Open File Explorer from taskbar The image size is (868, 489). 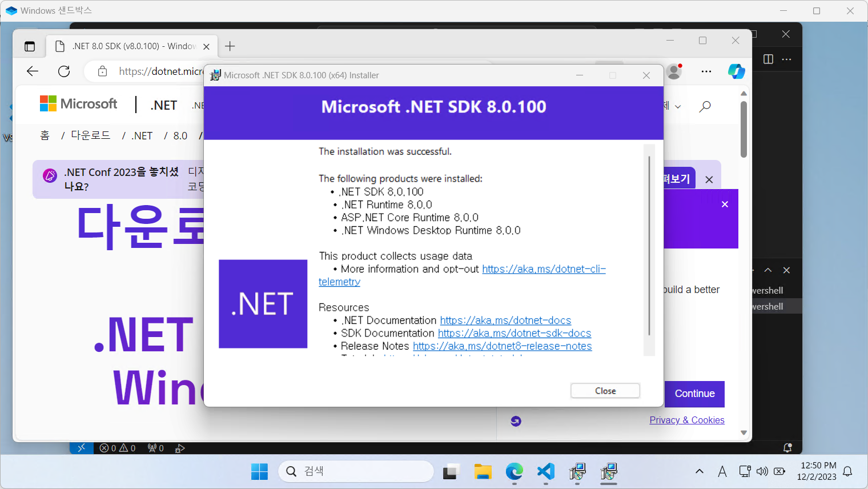(483, 472)
